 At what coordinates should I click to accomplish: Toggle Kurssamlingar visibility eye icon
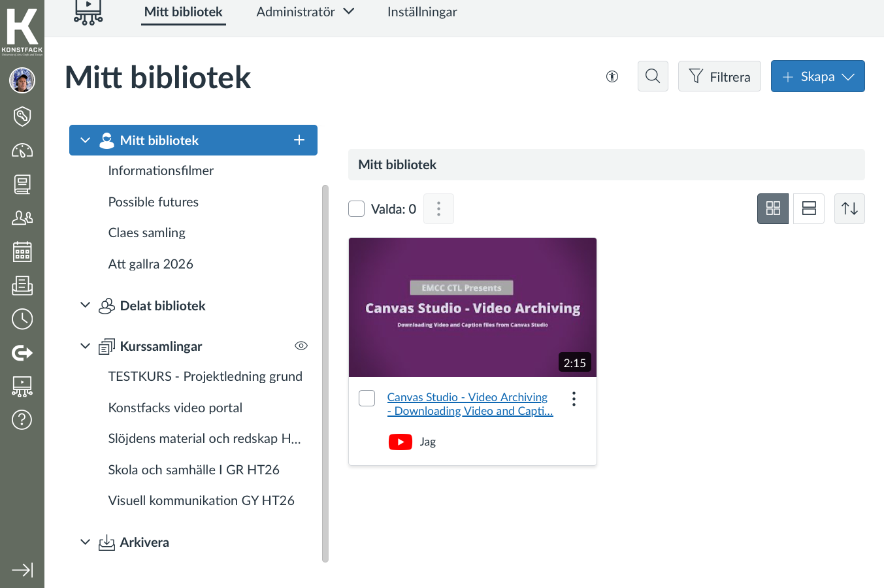(x=301, y=346)
